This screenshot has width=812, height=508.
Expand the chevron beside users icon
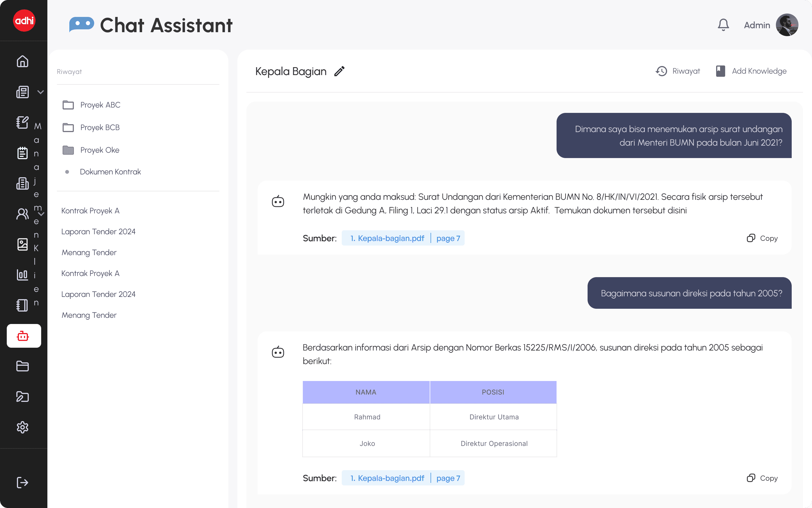point(41,214)
